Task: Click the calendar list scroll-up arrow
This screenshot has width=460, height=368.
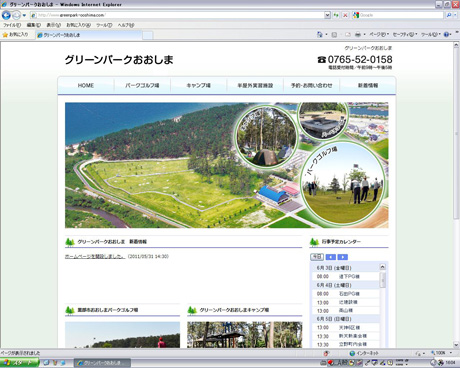Action: [x=382, y=267]
